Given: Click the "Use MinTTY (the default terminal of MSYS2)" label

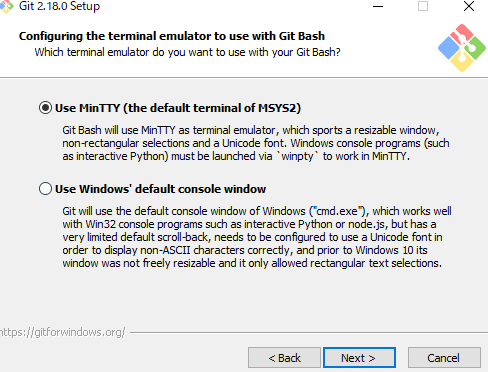Looking at the screenshot, I should pos(178,108).
